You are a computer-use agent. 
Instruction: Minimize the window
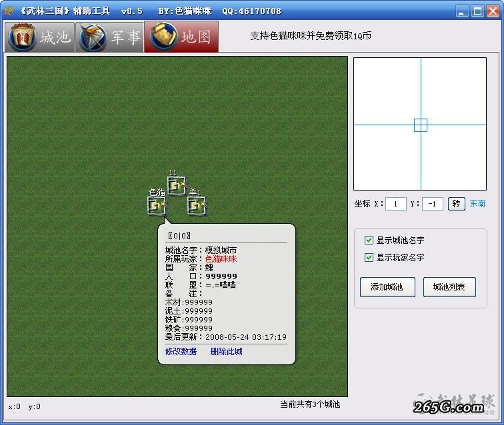click(x=462, y=11)
